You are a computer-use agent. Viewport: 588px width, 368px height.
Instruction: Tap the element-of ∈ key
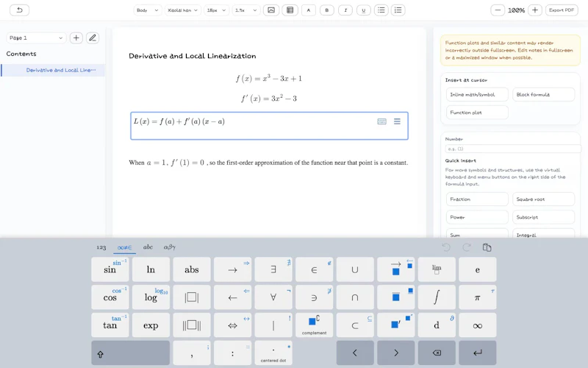pos(315,269)
